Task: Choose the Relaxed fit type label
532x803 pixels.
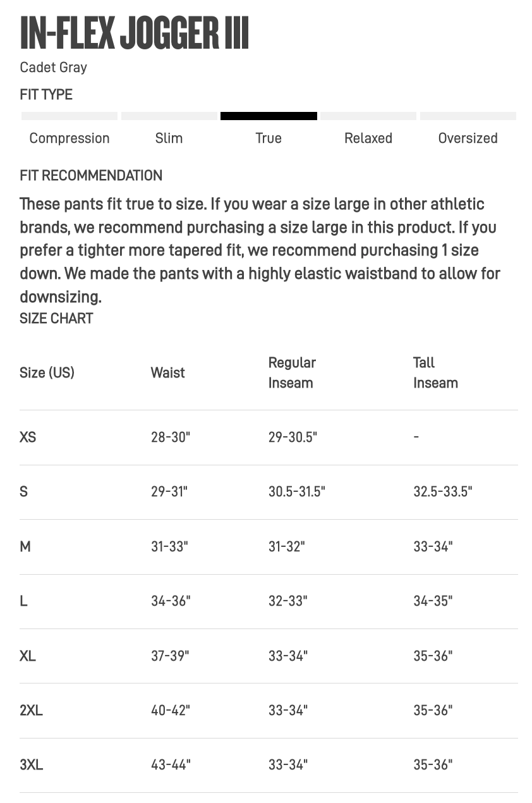Action: click(368, 138)
